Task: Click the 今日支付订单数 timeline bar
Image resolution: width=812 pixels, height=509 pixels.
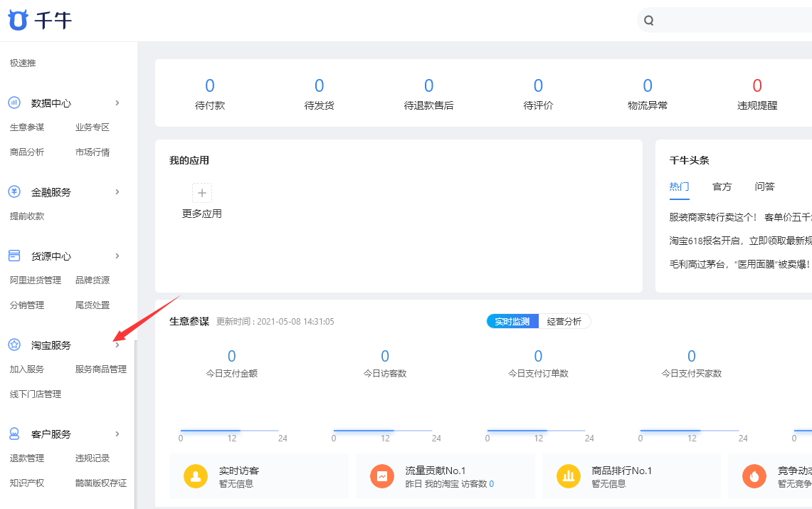Action: [536, 430]
